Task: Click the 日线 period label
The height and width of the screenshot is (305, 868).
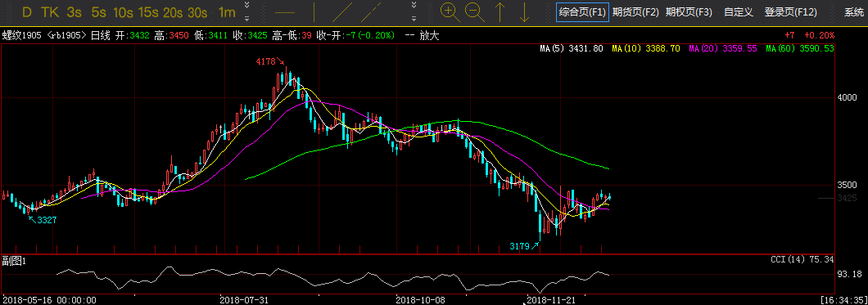Action: coord(100,35)
